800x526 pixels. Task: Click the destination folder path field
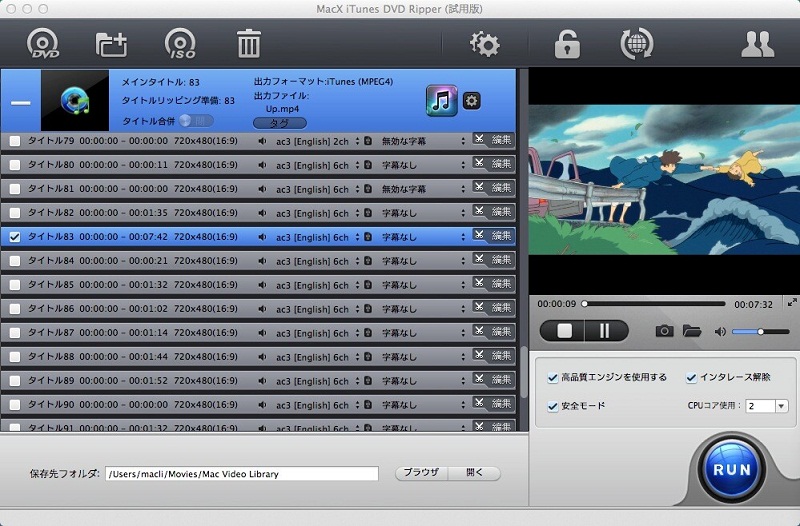242,473
